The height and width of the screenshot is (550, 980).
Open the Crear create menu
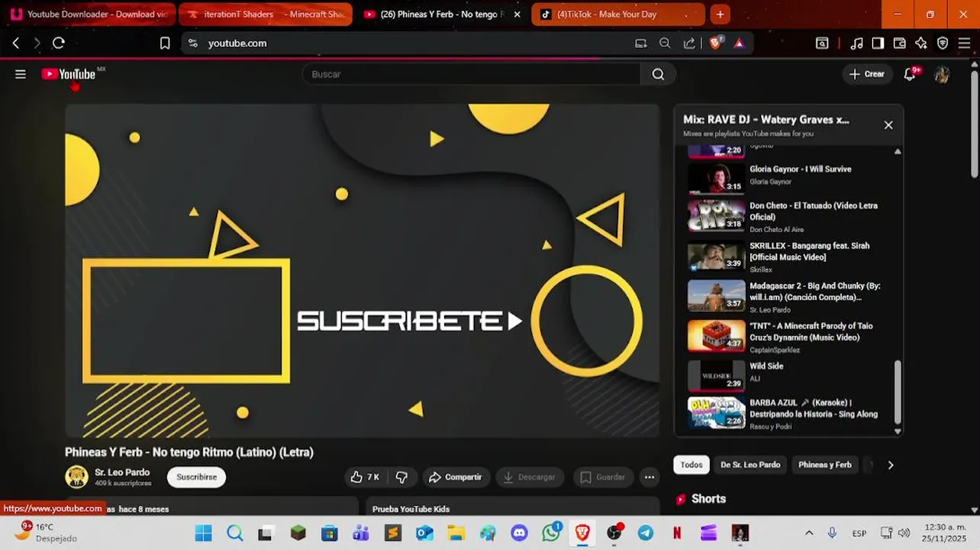pos(867,74)
